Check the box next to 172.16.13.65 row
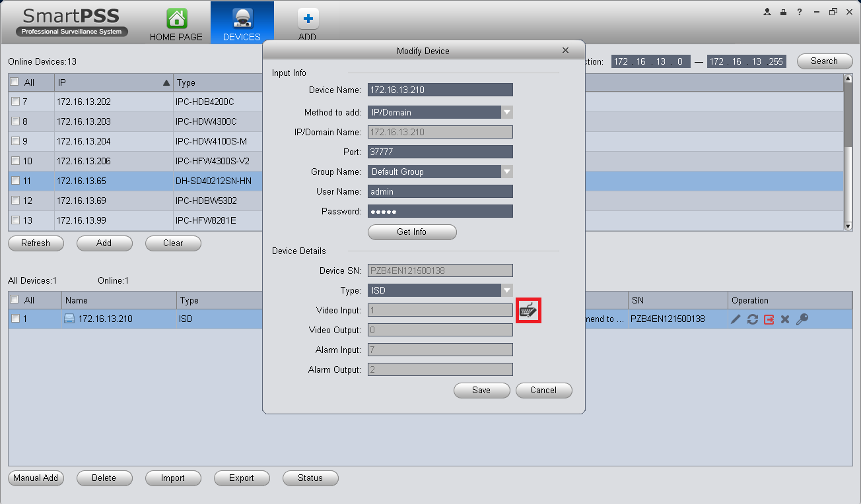 pyautogui.click(x=15, y=181)
